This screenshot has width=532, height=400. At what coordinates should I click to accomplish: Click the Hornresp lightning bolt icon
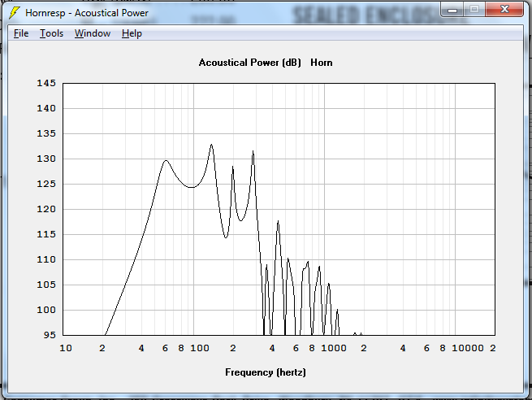(x=14, y=13)
